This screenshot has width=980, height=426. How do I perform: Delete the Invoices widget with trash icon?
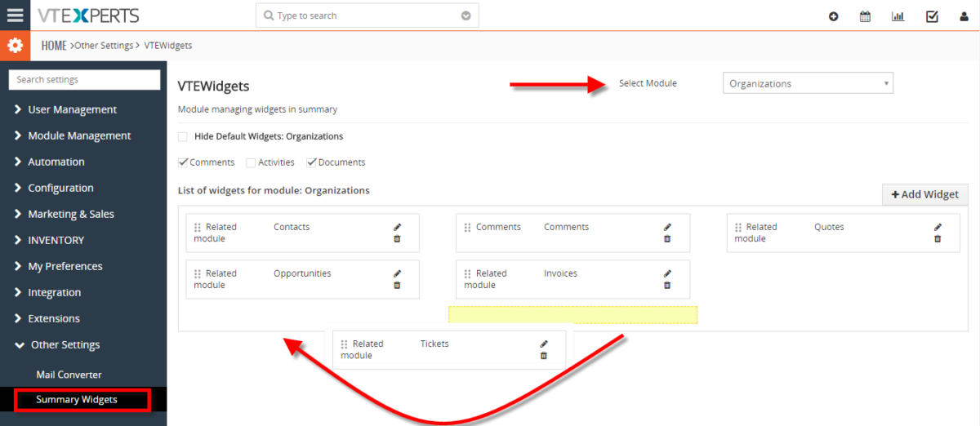(x=667, y=286)
